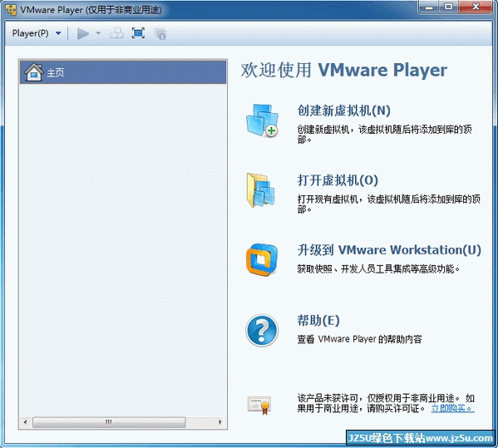Click the unity mode toolbar icon
The height and width of the screenshot is (448, 498).
tap(160, 34)
